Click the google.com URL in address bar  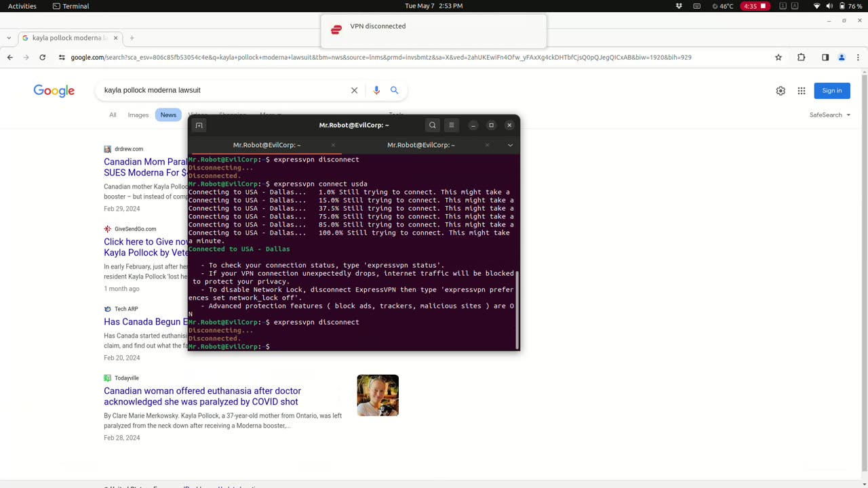tap(381, 58)
